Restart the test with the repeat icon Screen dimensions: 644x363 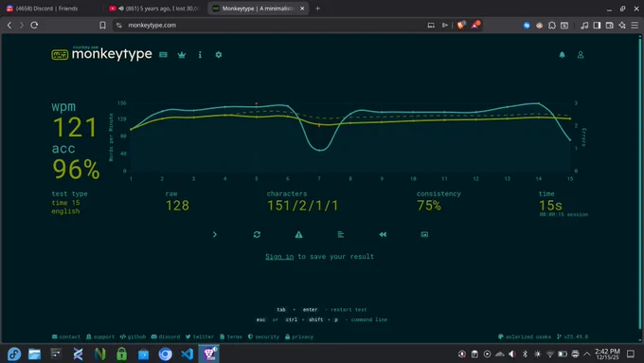[x=257, y=234]
